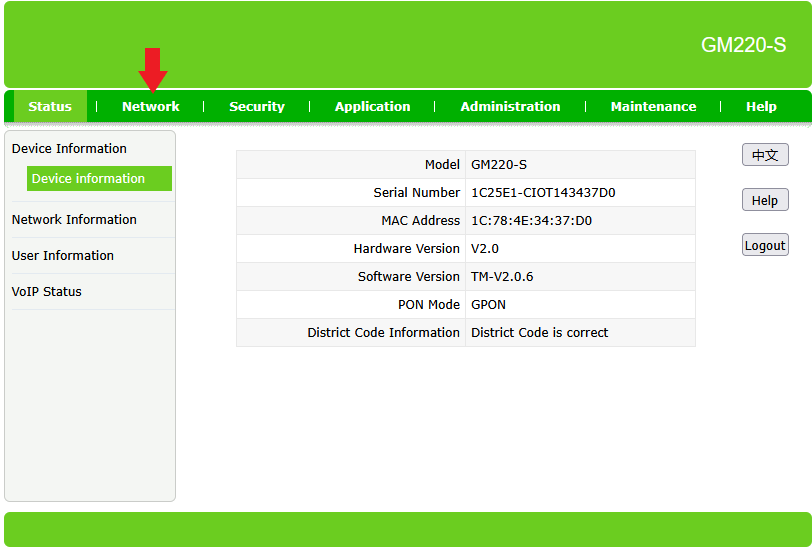Click the Help button on the right

point(765,200)
